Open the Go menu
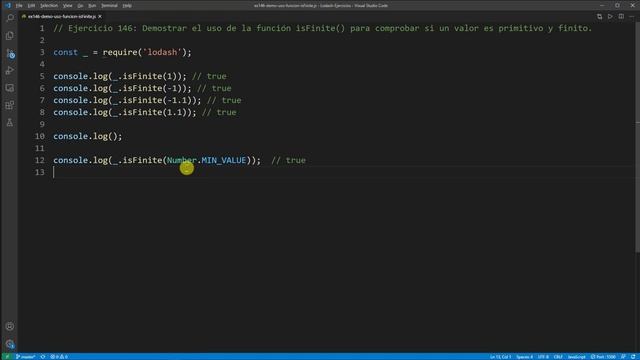 [80, 5]
